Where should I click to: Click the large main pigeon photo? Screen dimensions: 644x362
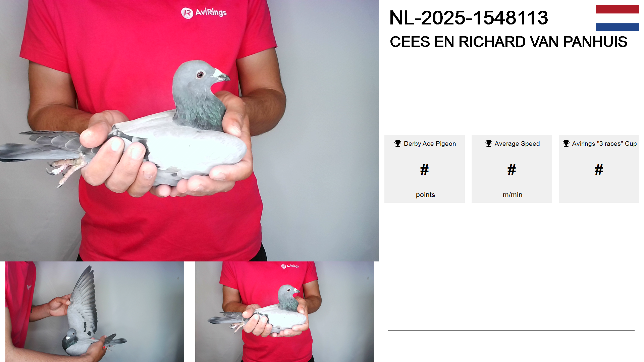coord(190,131)
